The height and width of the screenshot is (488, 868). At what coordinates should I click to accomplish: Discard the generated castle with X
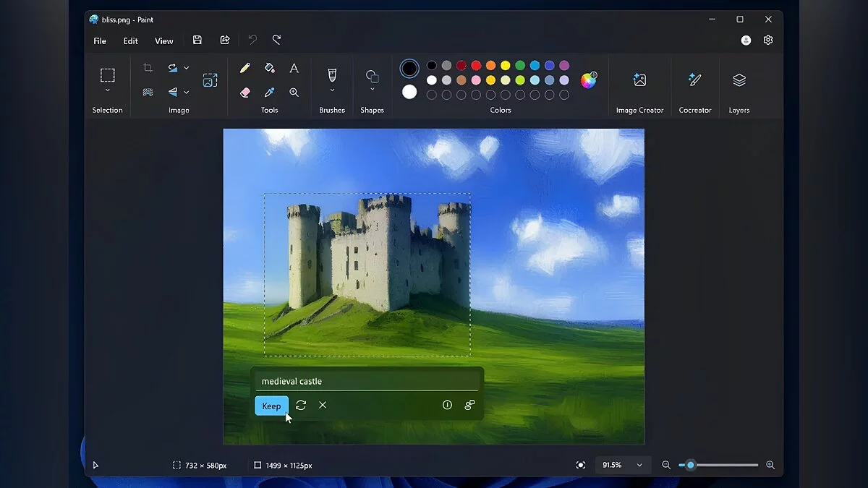[x=323, y=406]
